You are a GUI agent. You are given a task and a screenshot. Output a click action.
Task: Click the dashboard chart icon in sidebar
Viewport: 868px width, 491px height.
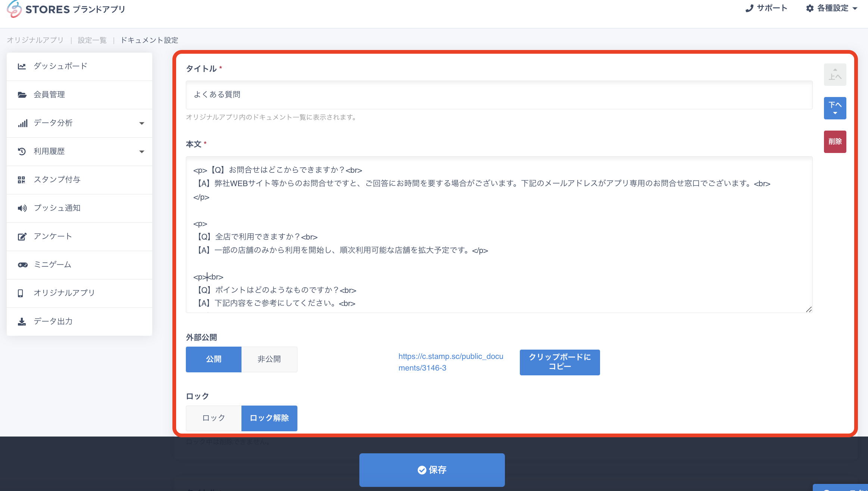tap(22, 66)
